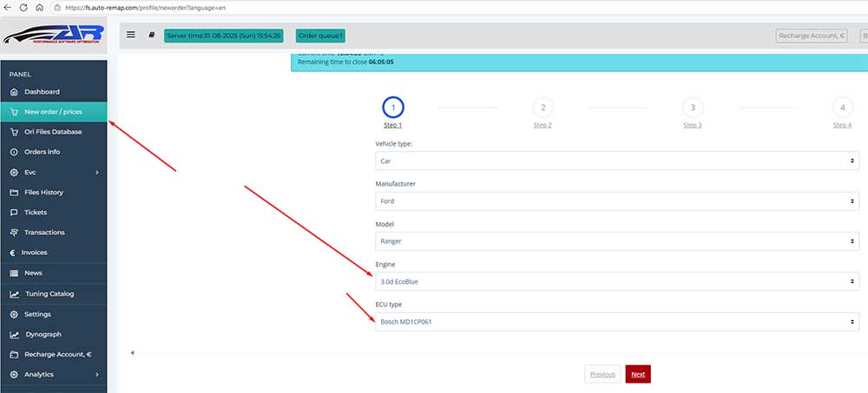Open Dynograph menu item

pyautogui.click(x=54, y=335)
